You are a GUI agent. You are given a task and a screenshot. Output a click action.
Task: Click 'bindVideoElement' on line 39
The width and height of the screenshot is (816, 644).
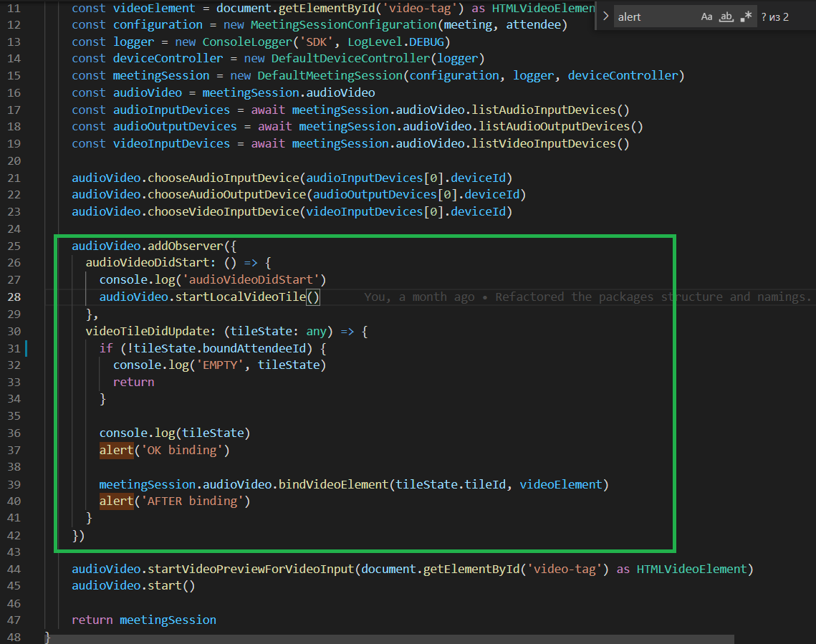333,484
